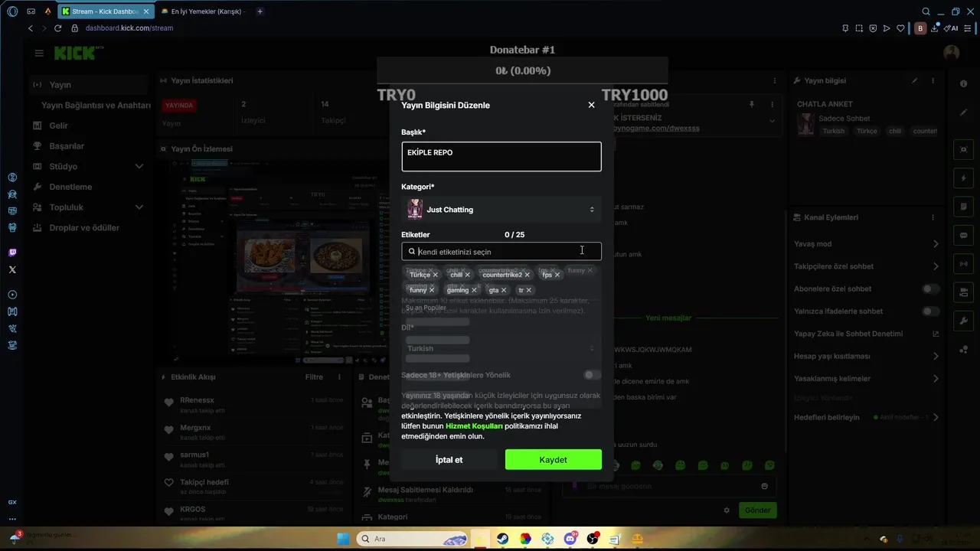
Task: Open Opera AI assistant in toolbar
Action: (x=951, y=28)
